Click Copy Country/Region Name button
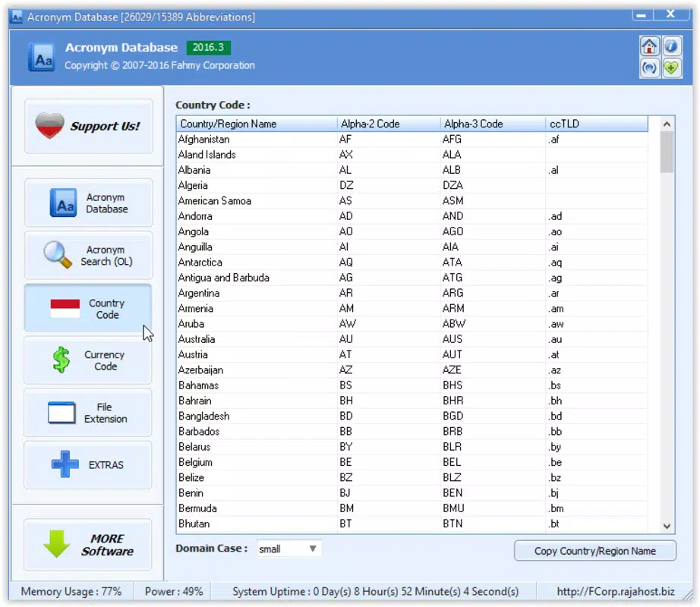This screenshot has height=607, width=700. (595, 551)
